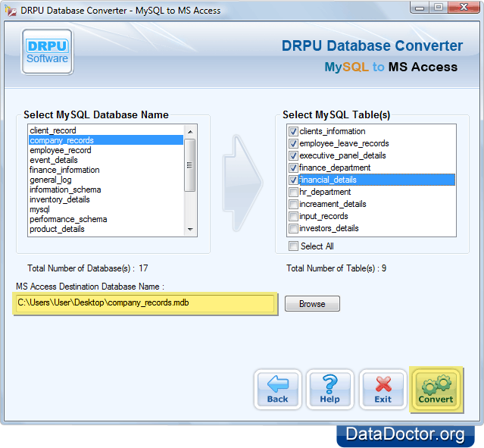This screenshot has width=484, height=448.
Task: Click the Convert gears icon button
Action: tap(436, 389)
